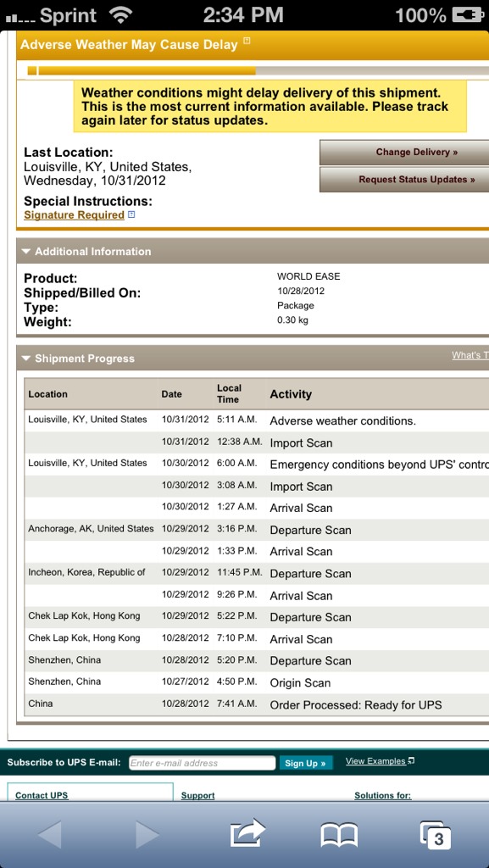Screen dimensions: 489x868
Task: Tap the Safari back arrow
Action: (x=50, y=834)
